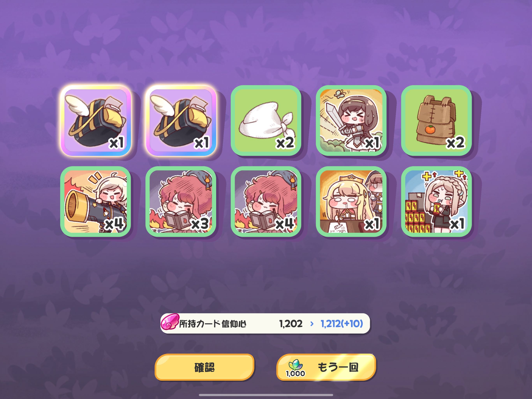View the blonde crowned girl writing card
The width and height of the screenshot is (532, 399).
pos(351,202)
